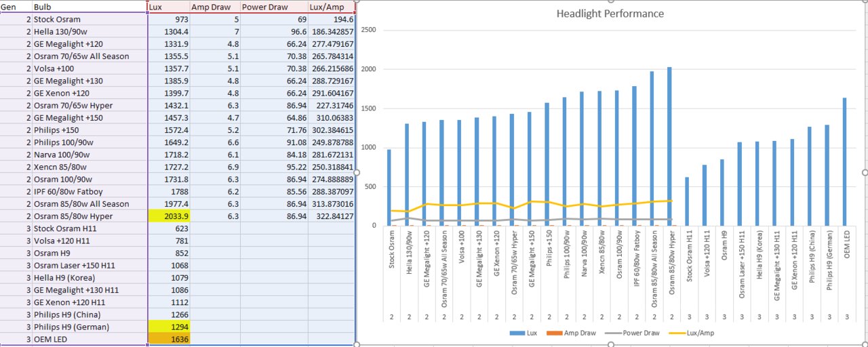Click the Narva 100/90w bulb cell
The width and height of the screenshot is (868, 347).
pyautogui.click(x=90, y=154)
